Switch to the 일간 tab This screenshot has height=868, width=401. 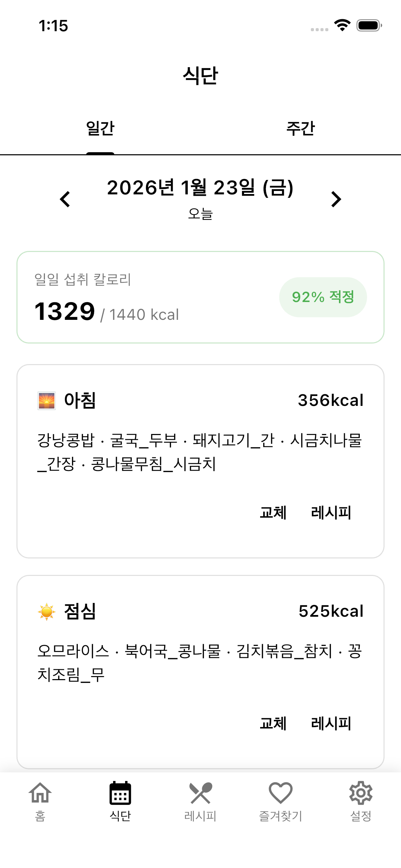pos(100,129)
